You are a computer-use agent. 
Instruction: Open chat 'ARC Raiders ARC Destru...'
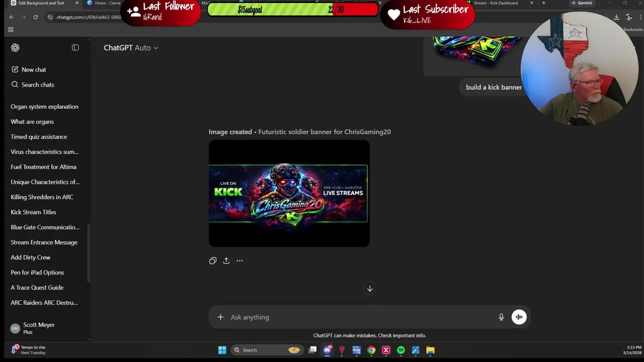coord(44,303)
